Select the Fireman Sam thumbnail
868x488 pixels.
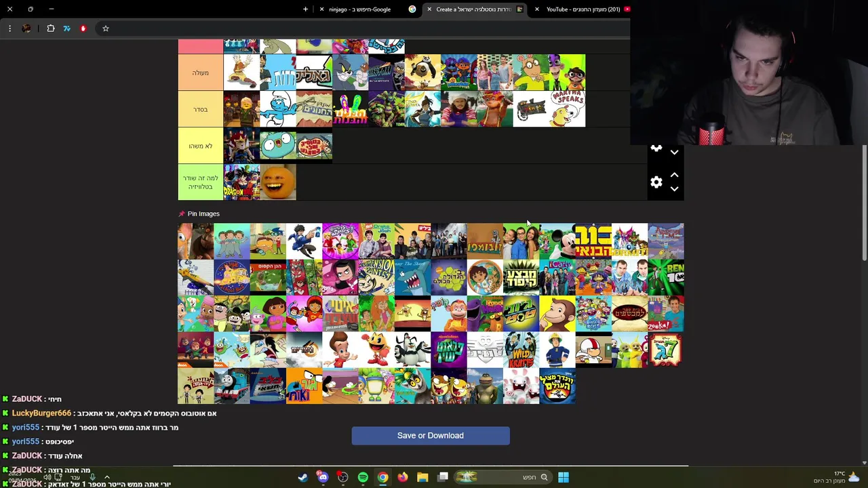click(557, 350)
